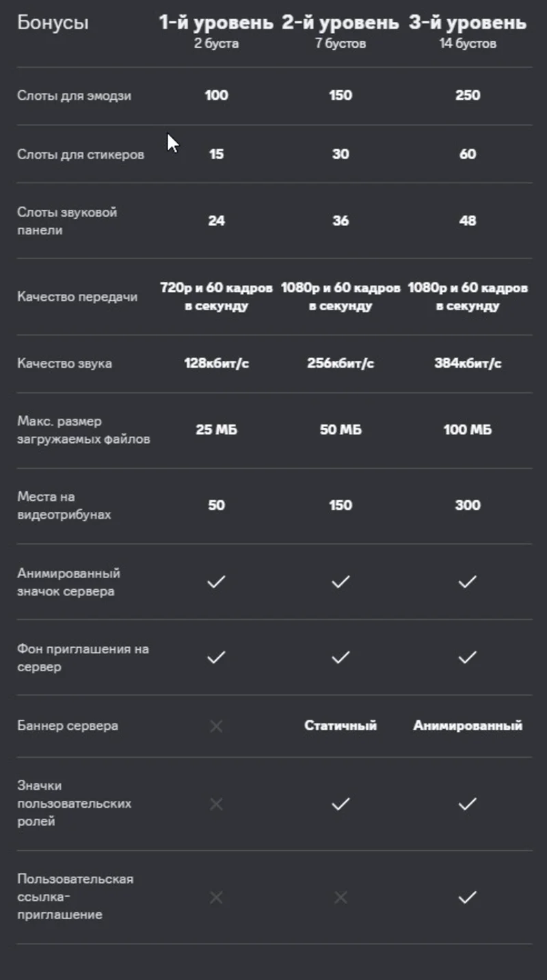Screen dimensions: 547x980
Task: Click the "Статичный" banner value
Action: pos(341,726)
